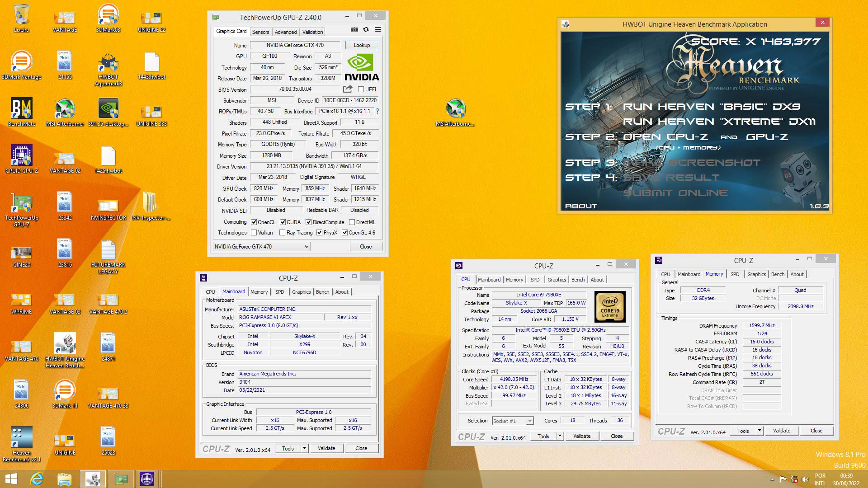Toggle the Ray Tracing checkbox
868x488 pixels.
click(283, 233)
